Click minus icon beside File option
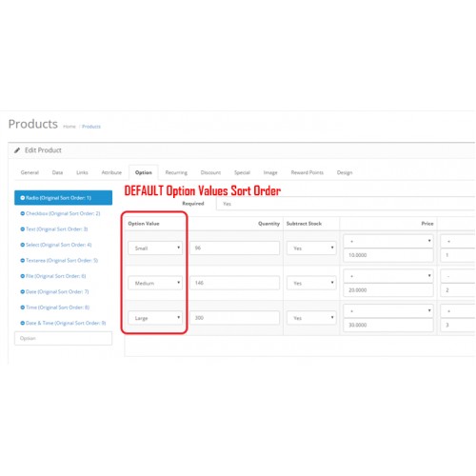 [x=23, y=276]
